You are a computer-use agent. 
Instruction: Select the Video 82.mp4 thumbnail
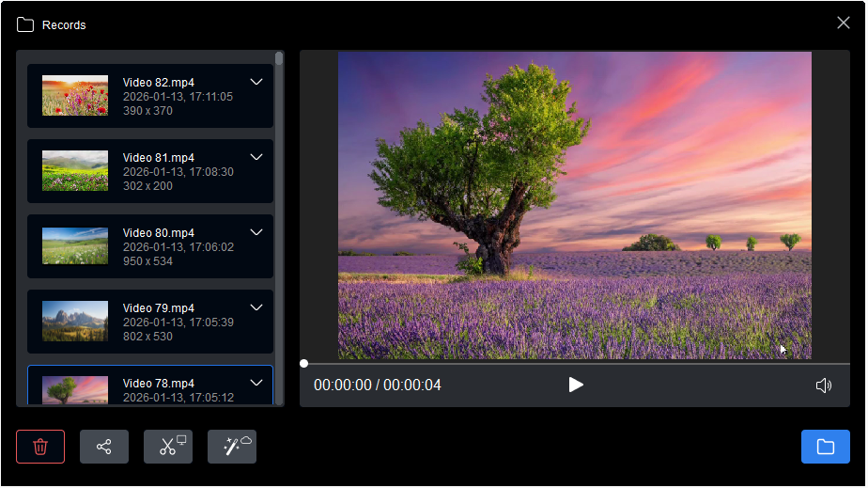click(x=75, y=96)
